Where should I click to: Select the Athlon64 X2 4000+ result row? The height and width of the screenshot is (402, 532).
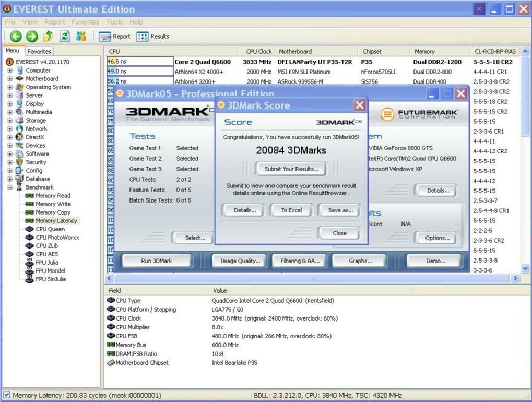[x=312, y=72]
